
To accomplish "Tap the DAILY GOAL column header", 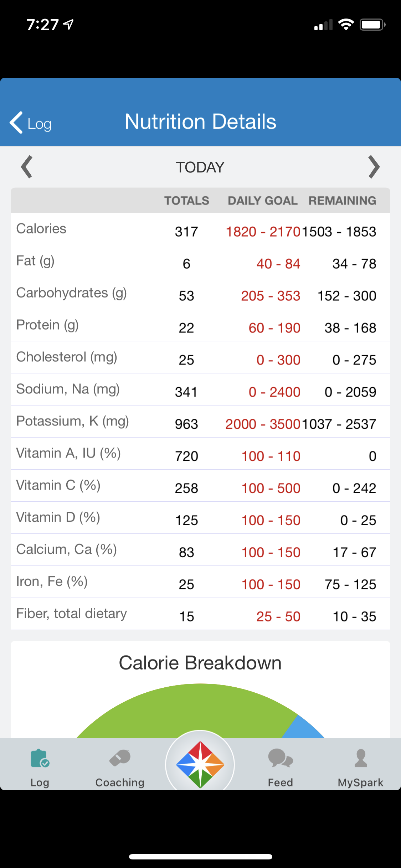I will click(263, 201).
